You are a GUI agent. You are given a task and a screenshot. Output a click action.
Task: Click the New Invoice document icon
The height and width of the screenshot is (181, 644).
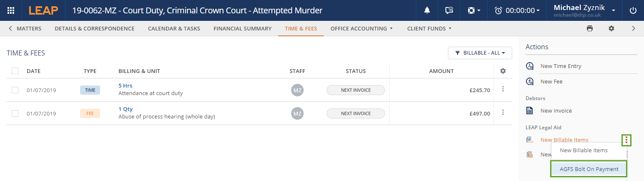click(x=530, y=111)
